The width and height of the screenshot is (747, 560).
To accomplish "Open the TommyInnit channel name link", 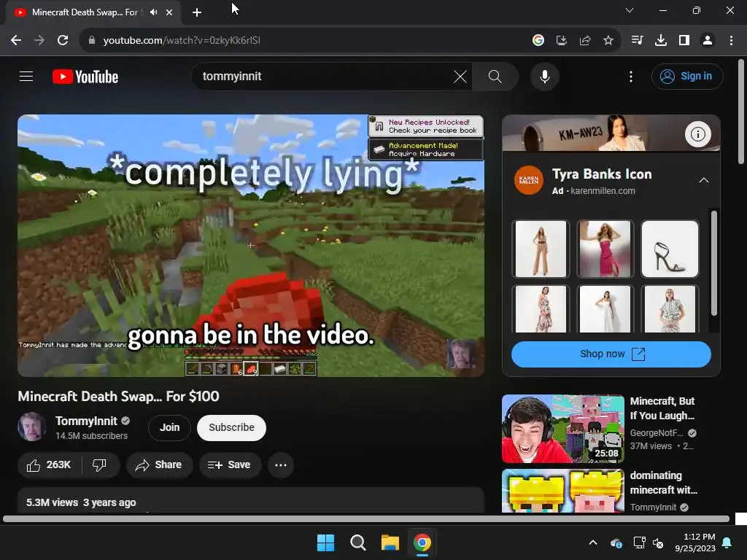I will point(86,421).
